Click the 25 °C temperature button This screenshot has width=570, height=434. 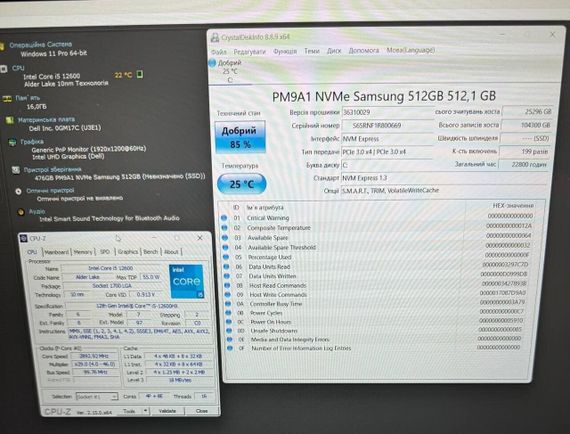tap(242, 184)
